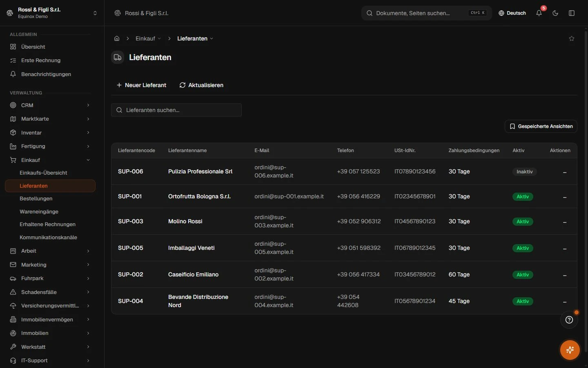Open actions menu for Molino Rossi row
Viewport: 588px width, 368px height.
(565, 222)
